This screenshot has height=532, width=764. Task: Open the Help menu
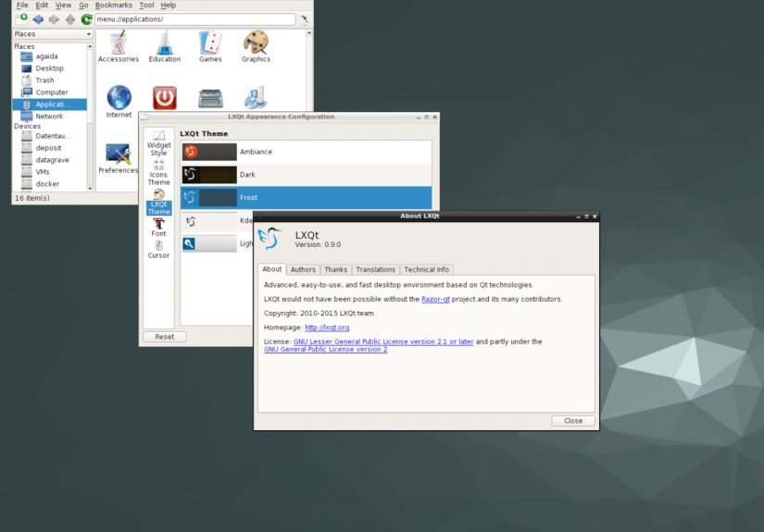(x=169, y=5)
